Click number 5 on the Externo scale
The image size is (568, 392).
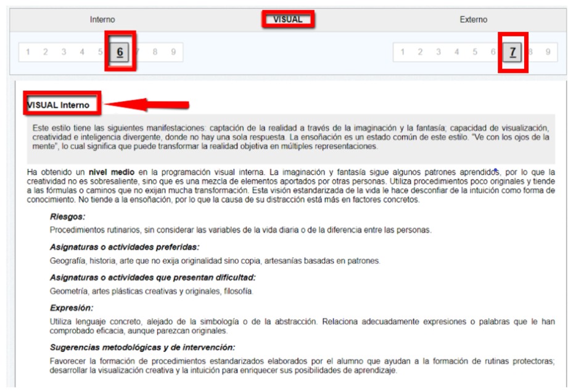(x=475, y=52)
